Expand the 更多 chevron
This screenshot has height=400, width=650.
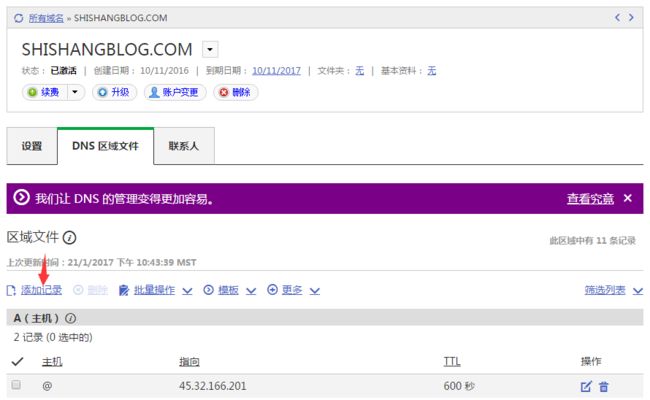coord(315,291)
